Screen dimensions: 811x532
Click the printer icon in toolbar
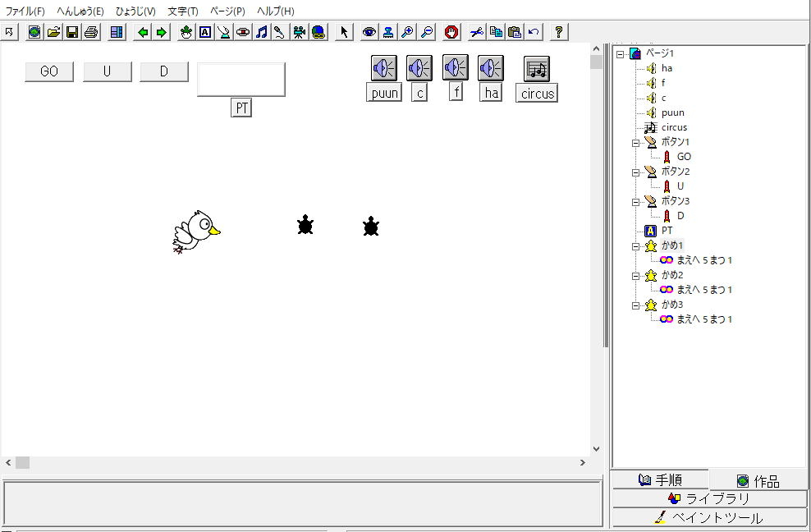92,32
